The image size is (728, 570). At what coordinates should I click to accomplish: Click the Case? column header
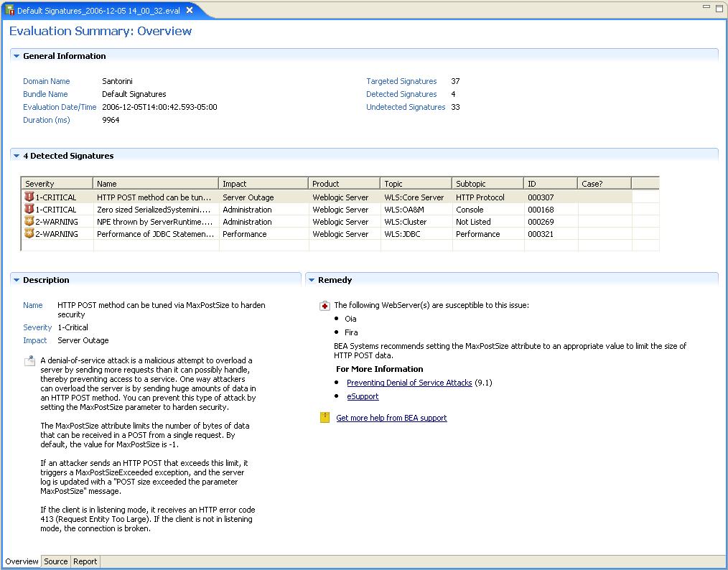coord(605,184)
